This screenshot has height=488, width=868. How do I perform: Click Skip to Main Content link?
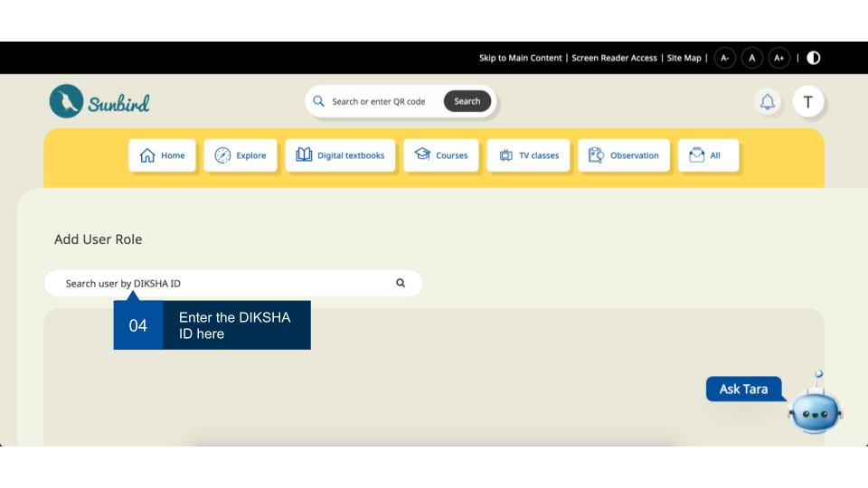coord(520,58)
